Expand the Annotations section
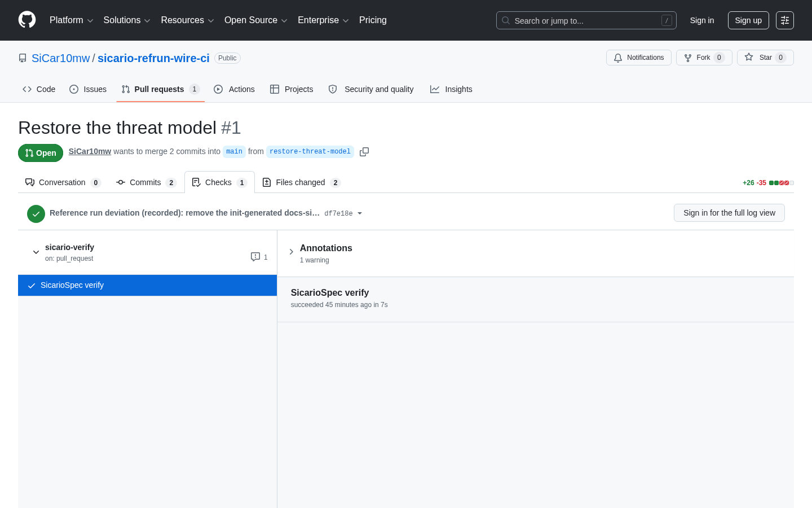Screen dimensions: 812x508 click(x=292, y=252)
